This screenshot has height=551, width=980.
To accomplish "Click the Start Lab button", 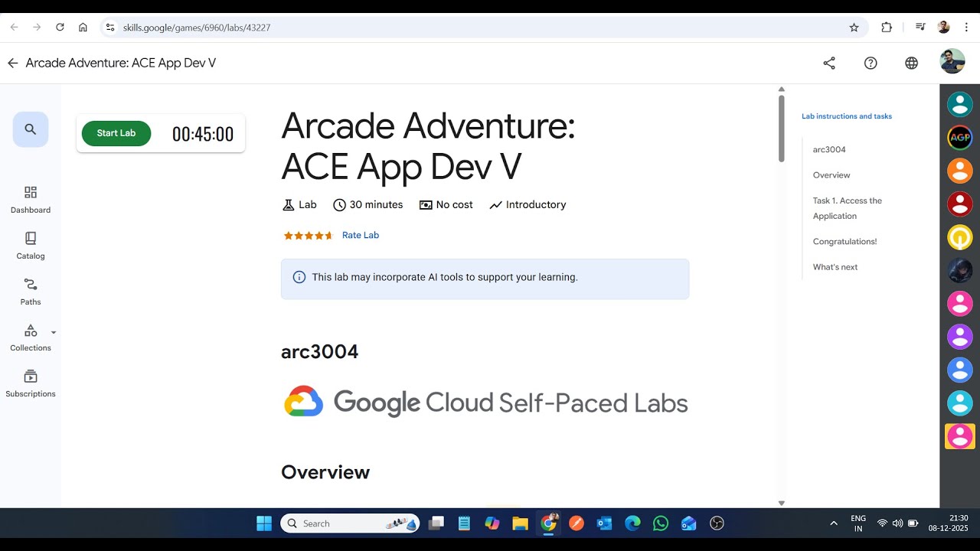I will [x=116, y=133].
